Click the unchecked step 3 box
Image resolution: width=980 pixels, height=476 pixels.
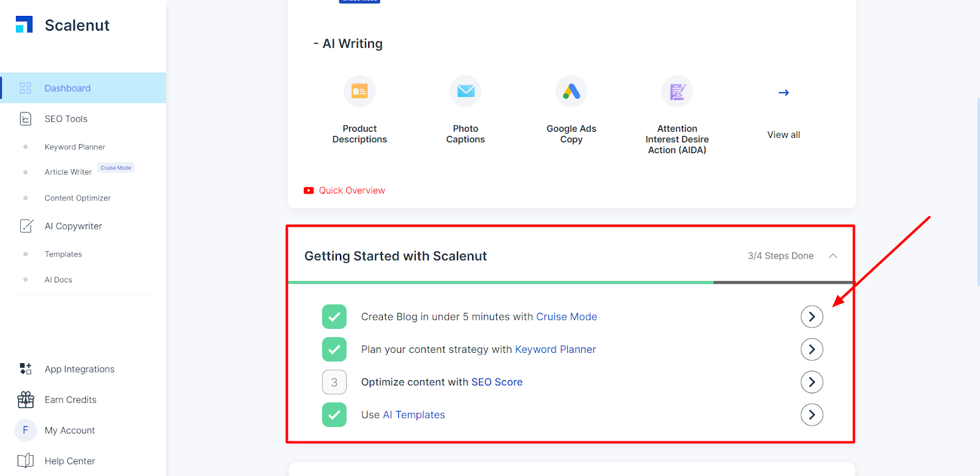(334, 382)
